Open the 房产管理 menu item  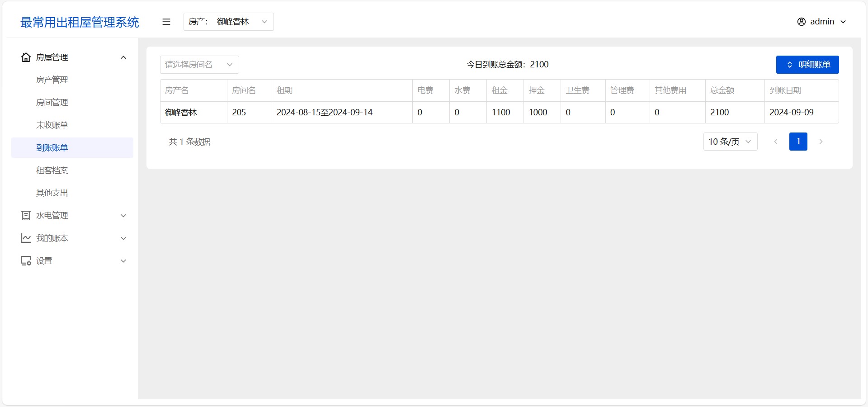click(72, 80)
